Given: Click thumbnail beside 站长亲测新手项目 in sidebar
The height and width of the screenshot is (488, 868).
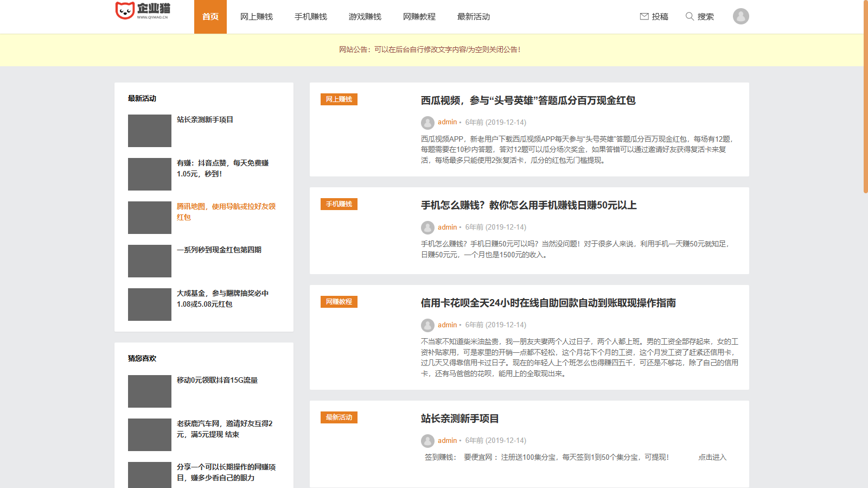Looking at the screenshot, I should point(150,131).
